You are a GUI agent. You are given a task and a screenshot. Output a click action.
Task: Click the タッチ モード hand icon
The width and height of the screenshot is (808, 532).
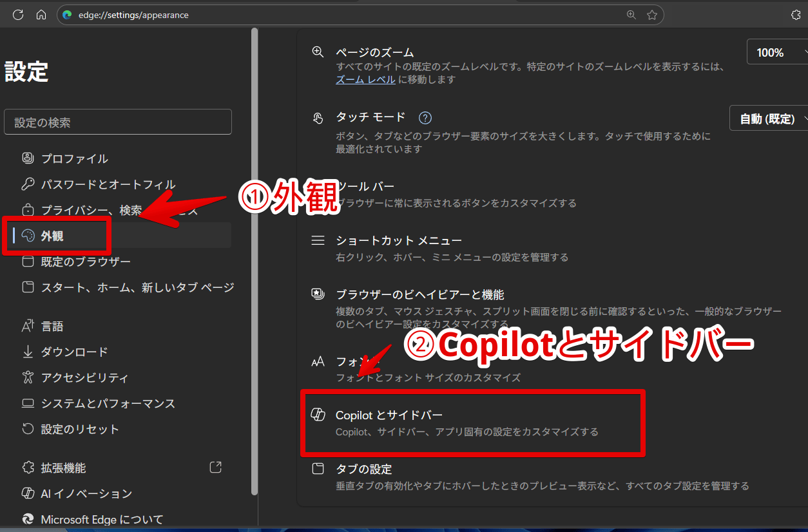(318, 117)
